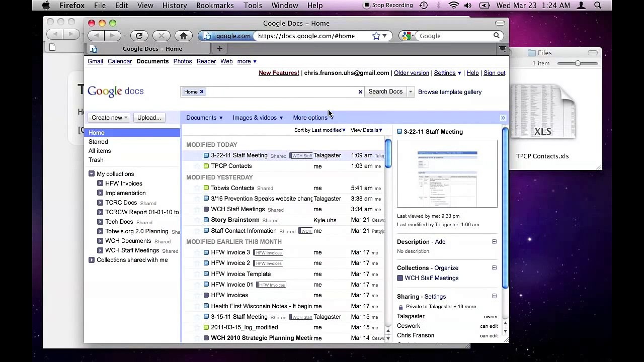The image size is (644, 362).
Task: Adjust the icon size slider in Files window
Action: point(578,63)
